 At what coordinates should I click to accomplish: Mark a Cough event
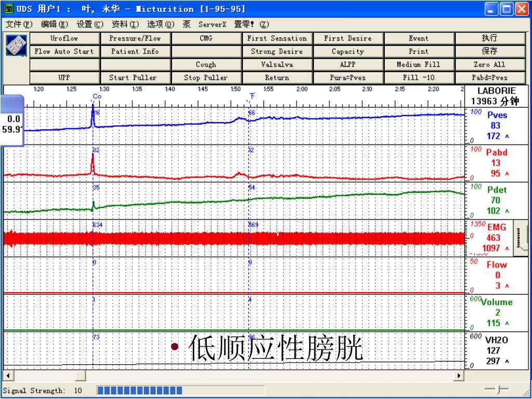click(x=207, y=64)
